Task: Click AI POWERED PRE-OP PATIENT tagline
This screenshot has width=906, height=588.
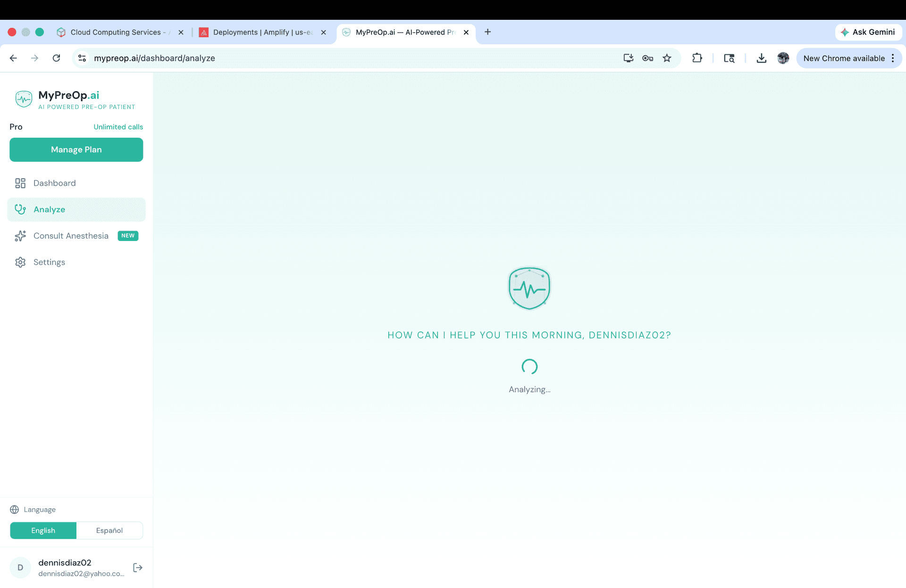Action: (87, 107)
